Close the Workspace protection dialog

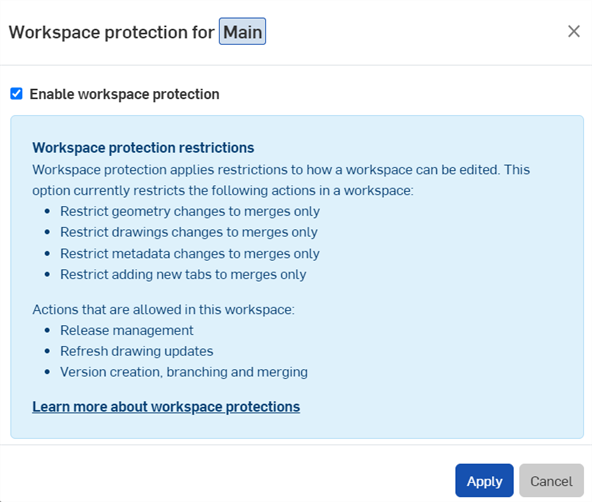pos(574,31)
